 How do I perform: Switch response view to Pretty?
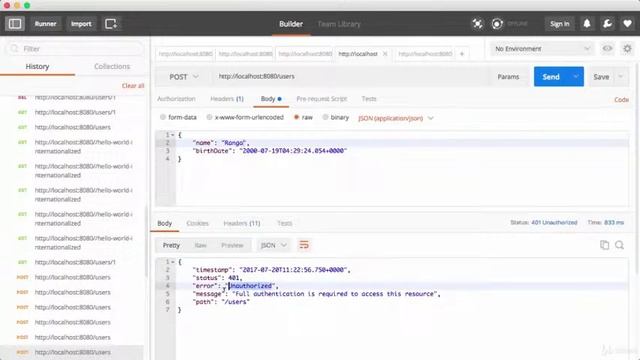click(x=171, y=245)
